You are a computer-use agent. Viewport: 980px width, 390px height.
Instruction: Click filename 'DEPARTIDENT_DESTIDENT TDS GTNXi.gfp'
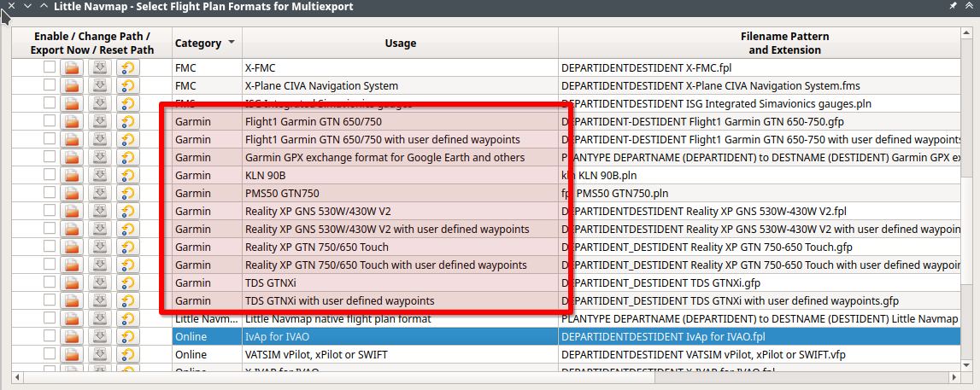[x=661, y=283]
